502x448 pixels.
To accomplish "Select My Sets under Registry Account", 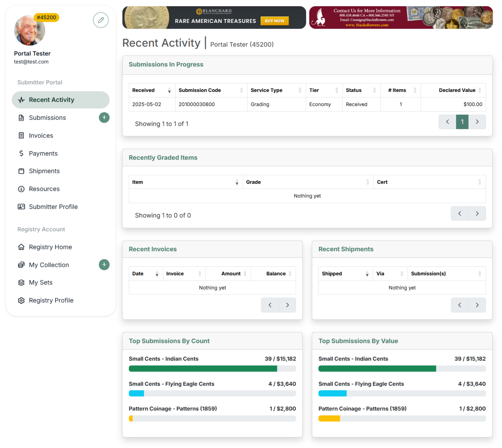I will [40, 282].
